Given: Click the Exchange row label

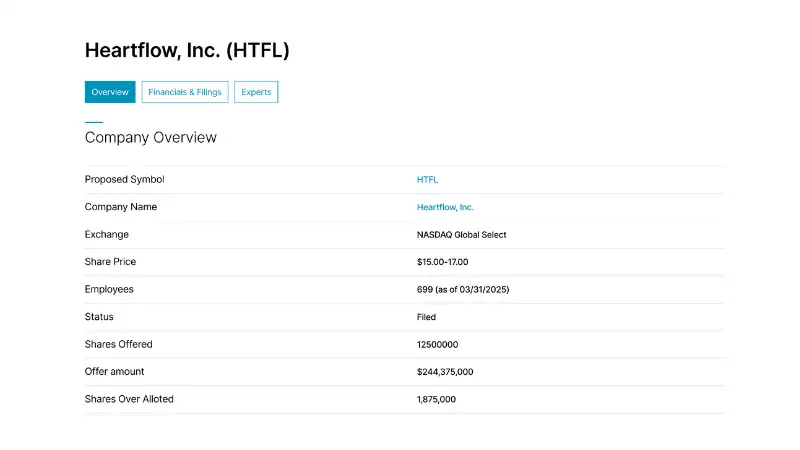Looking at the screenshot, I should [107, 235].
